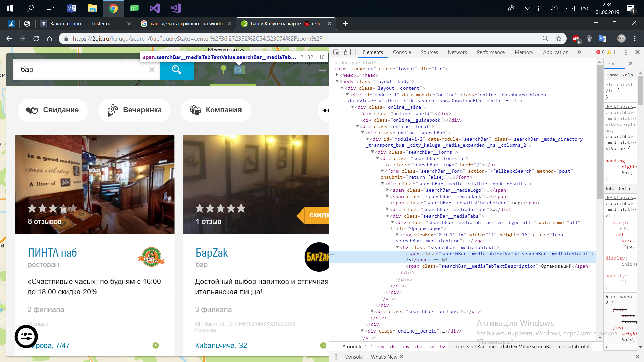Screen dimensions: 644x362
Task: Clear the search query with the X icon
Action: (152, 69)
